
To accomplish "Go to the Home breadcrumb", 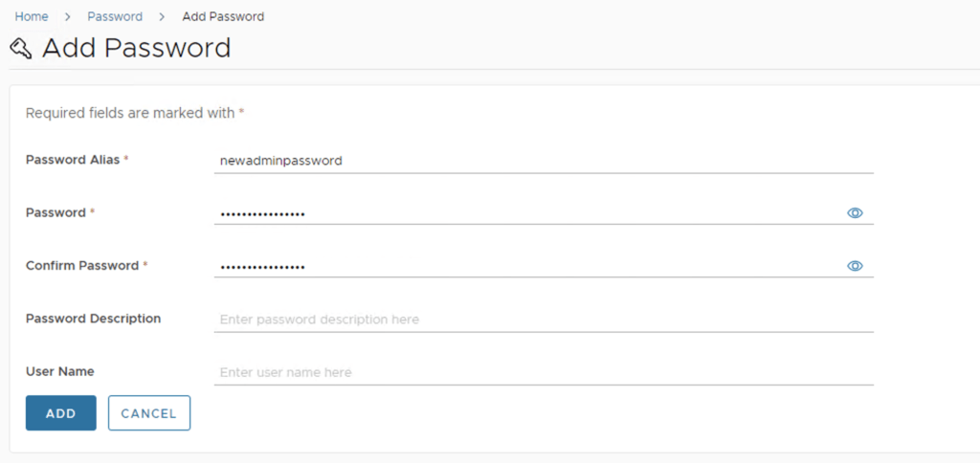I will point(32,16).
